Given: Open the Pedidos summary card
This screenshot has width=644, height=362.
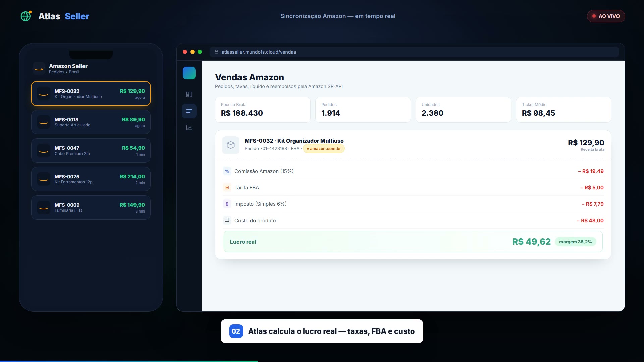Looking at the screenshot, I should click(x=363, y=110).
